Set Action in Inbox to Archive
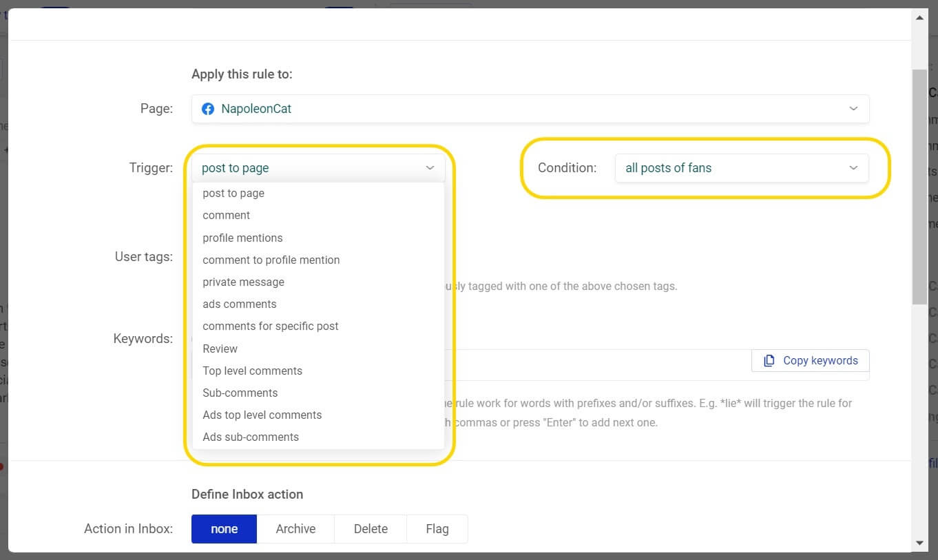938x560 pixels. pyautogui.click(x=295, y=529)
